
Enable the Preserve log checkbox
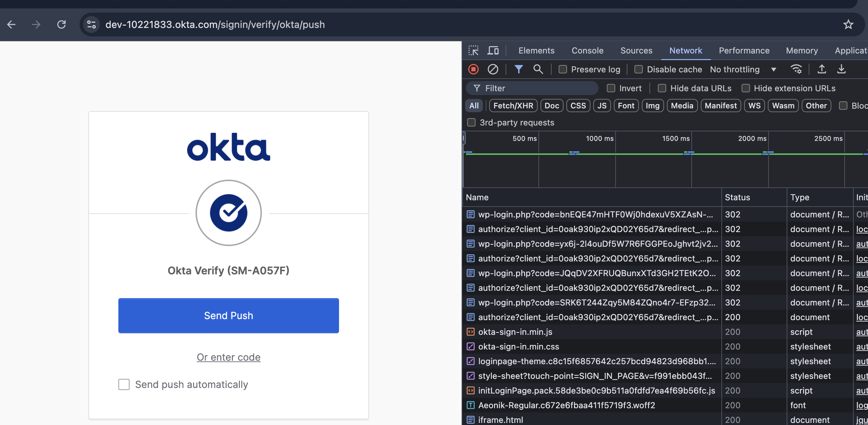[x=563, y=70]
